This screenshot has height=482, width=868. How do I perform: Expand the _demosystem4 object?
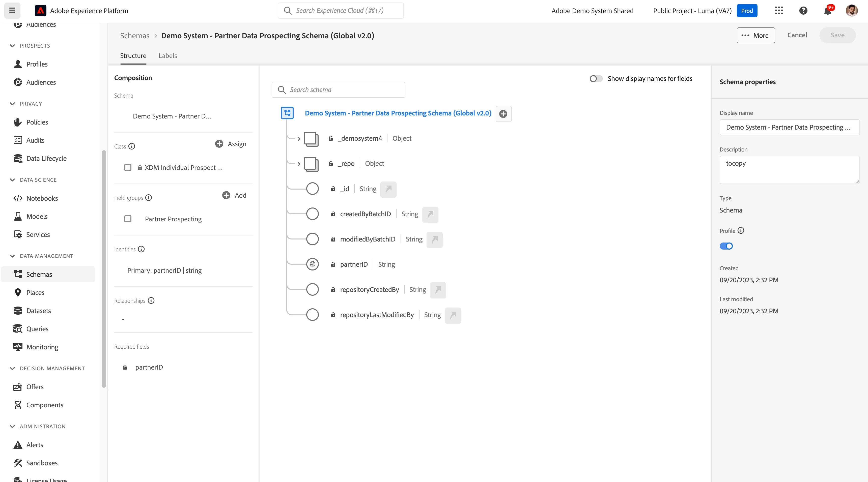click(x=299, y=139)
